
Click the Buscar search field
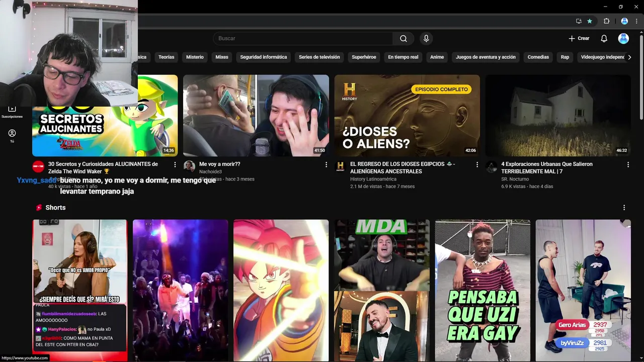tap(303, 39)
